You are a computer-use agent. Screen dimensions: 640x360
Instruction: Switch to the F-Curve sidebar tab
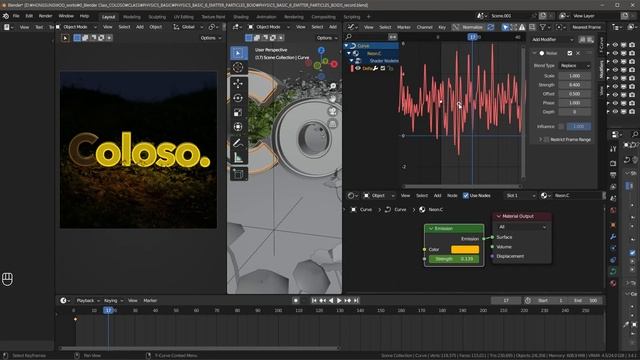click(601, 45)
